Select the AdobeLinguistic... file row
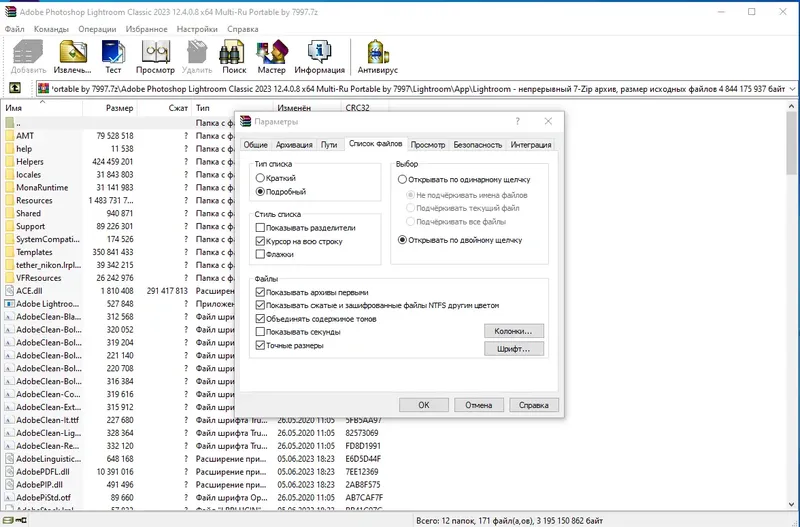 click(x=194, y=459)
